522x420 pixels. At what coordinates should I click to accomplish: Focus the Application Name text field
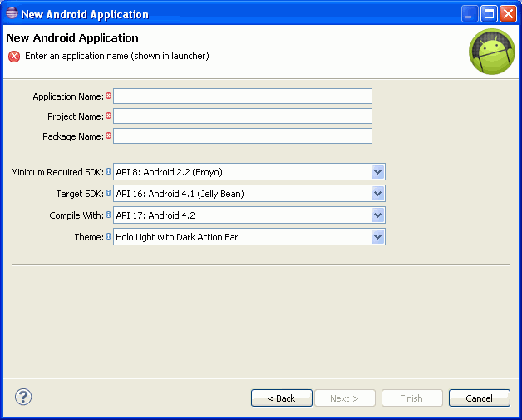pos(243,96)
